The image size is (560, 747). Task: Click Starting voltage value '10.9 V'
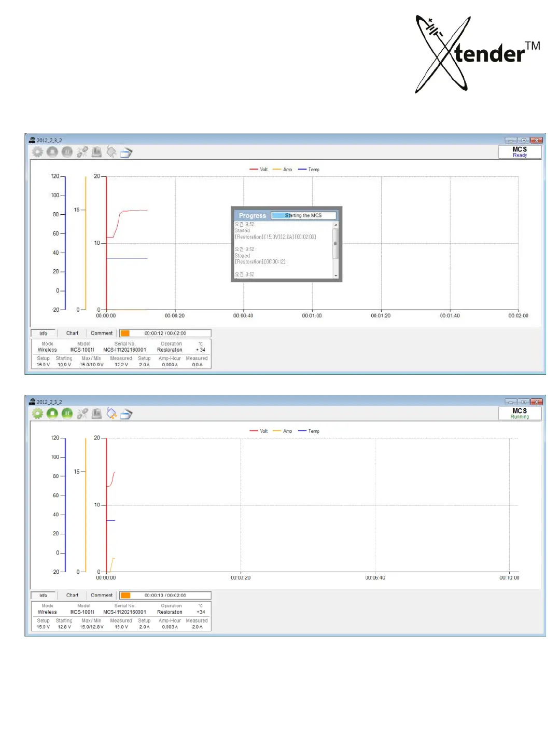(x=64, y=365)
